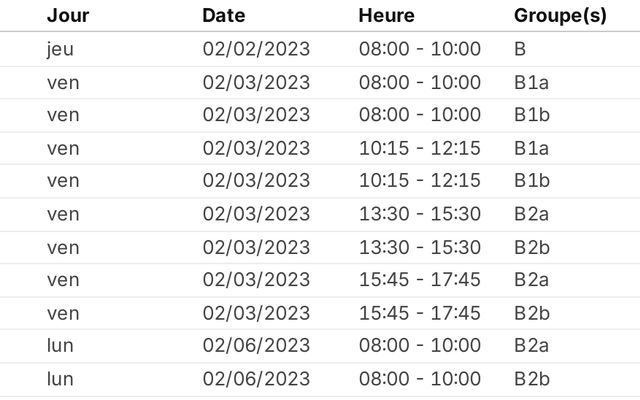
Task: Select B2b on Monday 02/06/2023
Action: pos(531,379)
